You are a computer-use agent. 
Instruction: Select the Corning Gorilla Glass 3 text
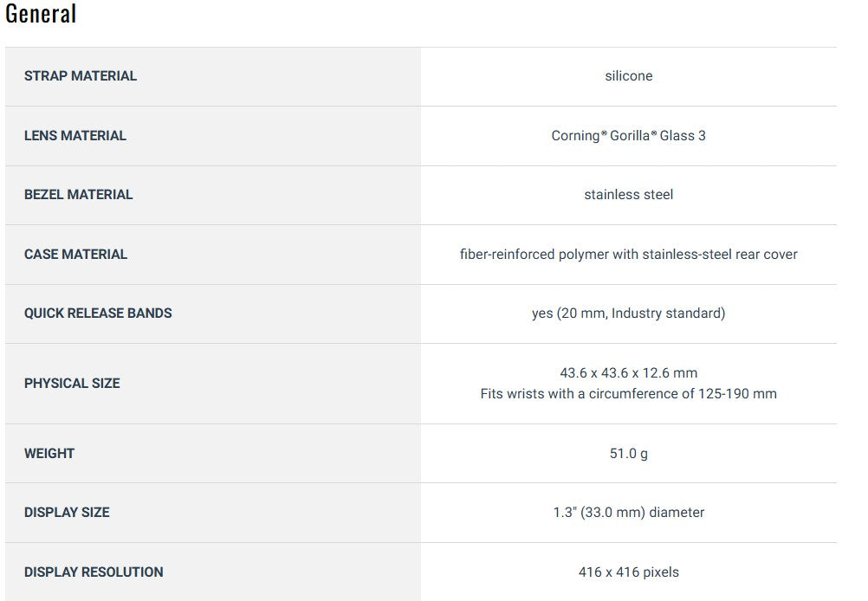click(628, 136)
